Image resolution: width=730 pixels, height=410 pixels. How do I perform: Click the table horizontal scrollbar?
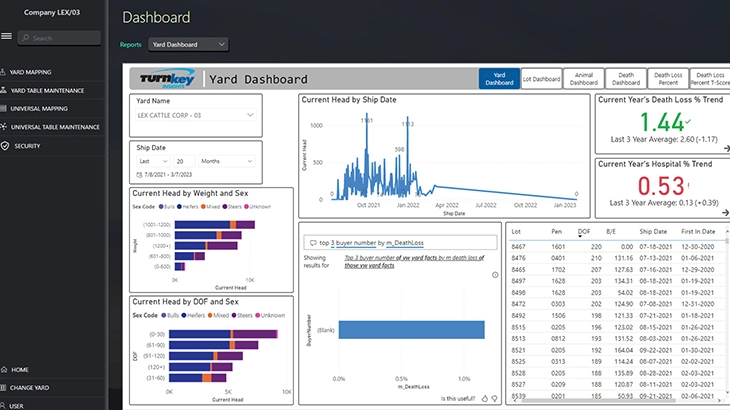click(x=598, y=400)
